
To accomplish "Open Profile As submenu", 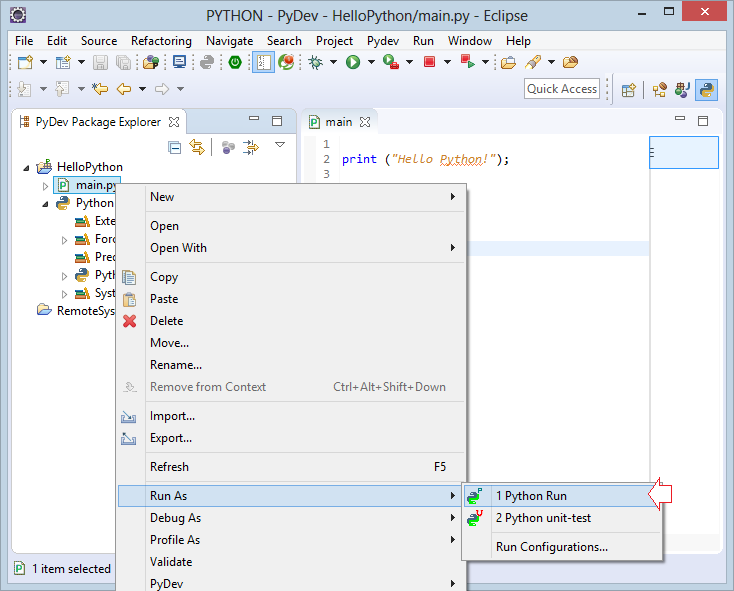I will pyautogui.click(x=292, y=540).
